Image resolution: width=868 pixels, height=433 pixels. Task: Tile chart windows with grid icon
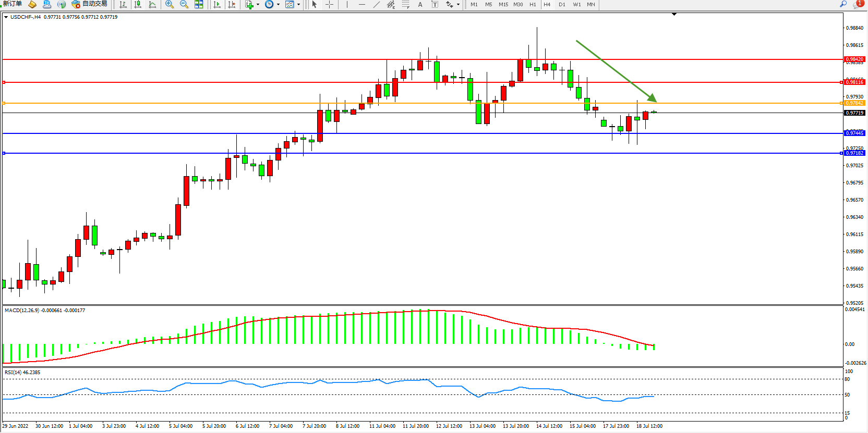199,5
